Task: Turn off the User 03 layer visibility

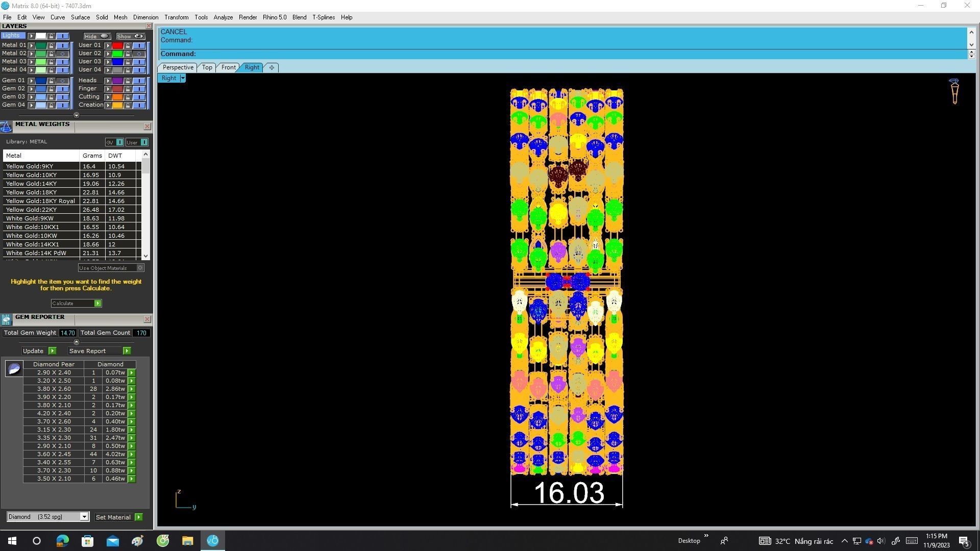Action: [139, 62]
